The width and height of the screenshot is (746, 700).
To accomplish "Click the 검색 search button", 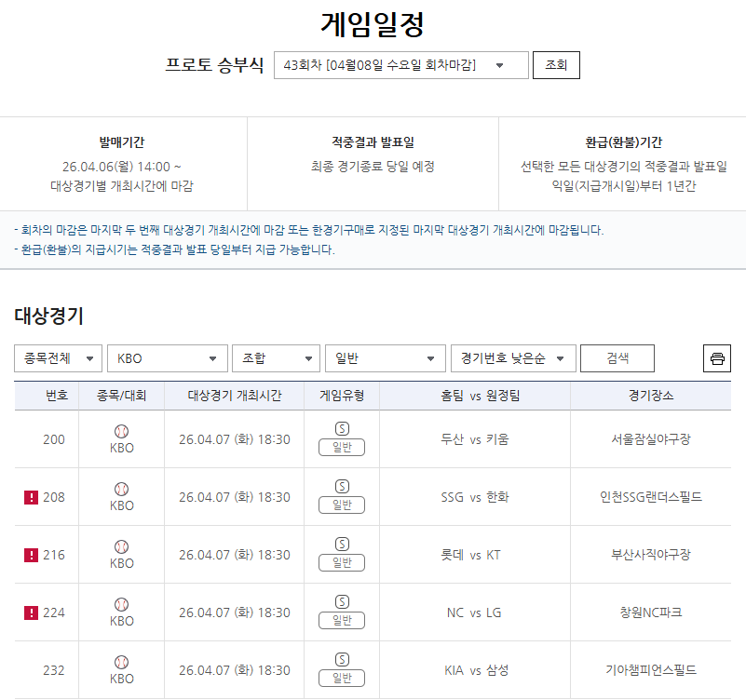I will [x=618, y=357].
